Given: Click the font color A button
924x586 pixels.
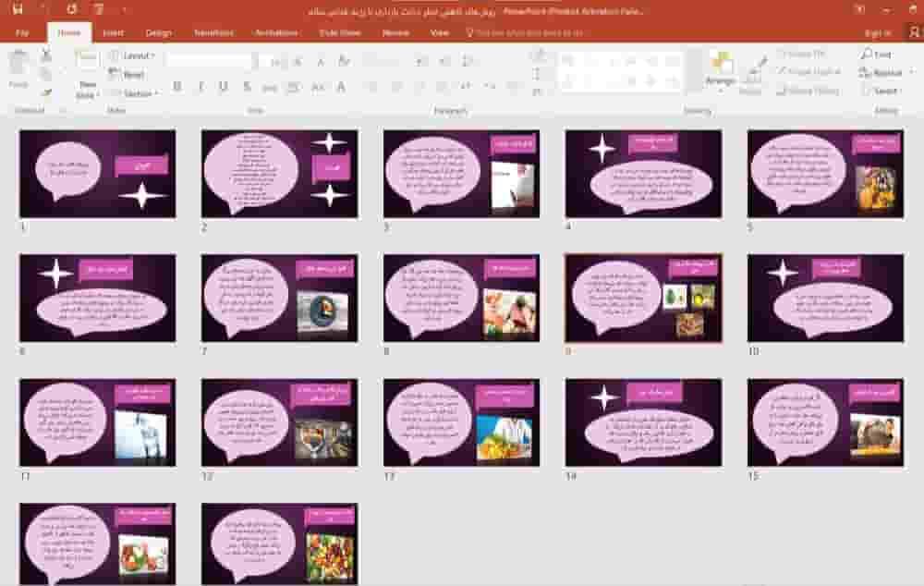Looking at the screenshot, I should tap(341, 87).
